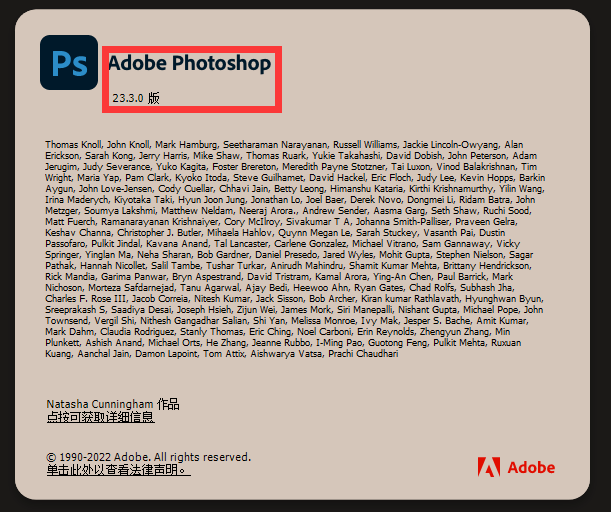Click the name 'Jesper S. Bache' in the credits

point(437,321)
